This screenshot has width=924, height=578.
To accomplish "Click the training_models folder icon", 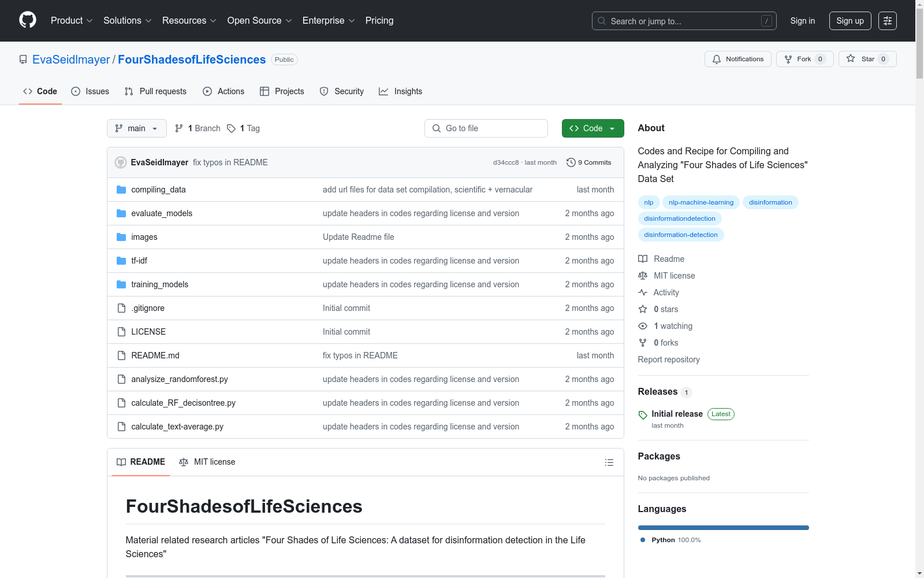I will coord(121,284).
